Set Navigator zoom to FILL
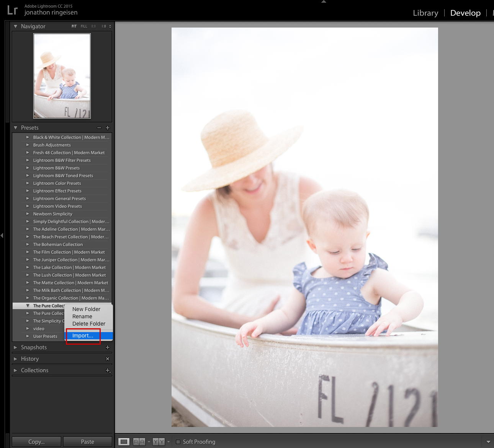The height and width of the screenshot is (448, 494). click(84, 26)
